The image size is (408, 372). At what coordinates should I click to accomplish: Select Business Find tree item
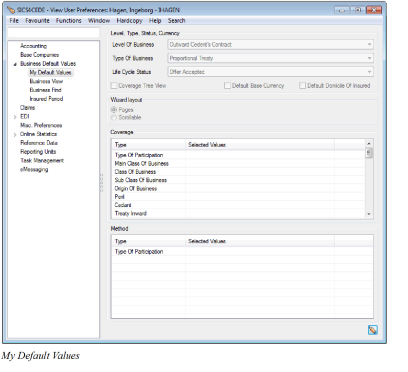(x=45, y=90)
